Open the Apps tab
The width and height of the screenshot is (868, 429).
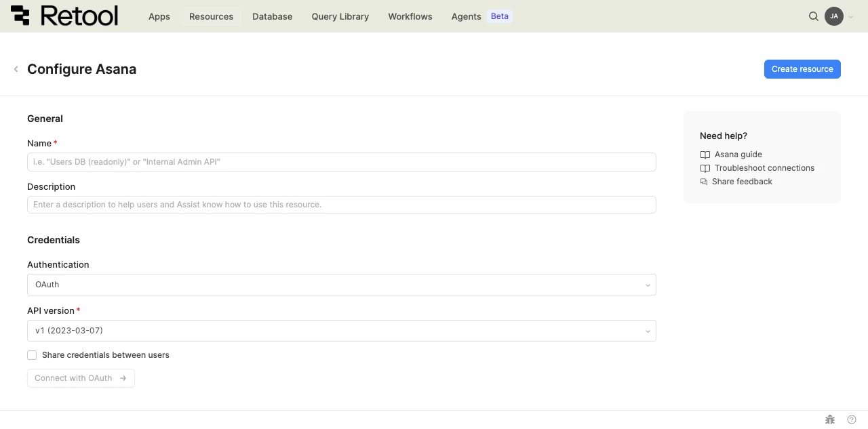click(x=159, y=16)
